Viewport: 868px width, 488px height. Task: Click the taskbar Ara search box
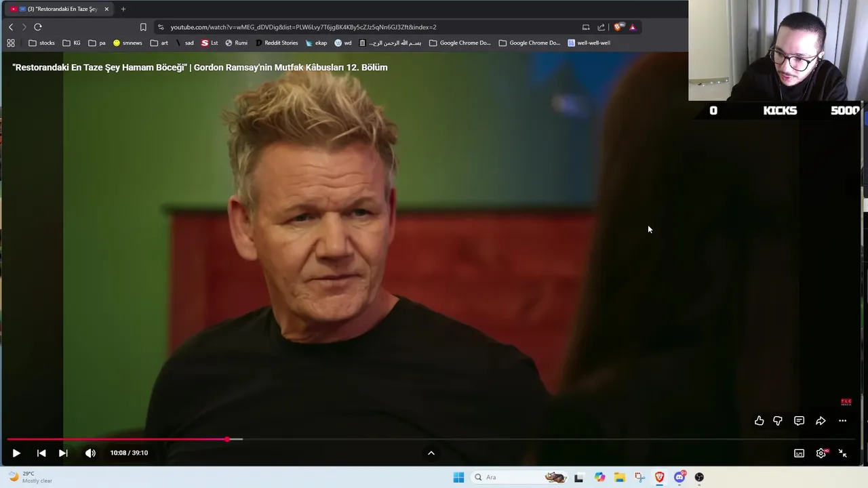(519, 477)
